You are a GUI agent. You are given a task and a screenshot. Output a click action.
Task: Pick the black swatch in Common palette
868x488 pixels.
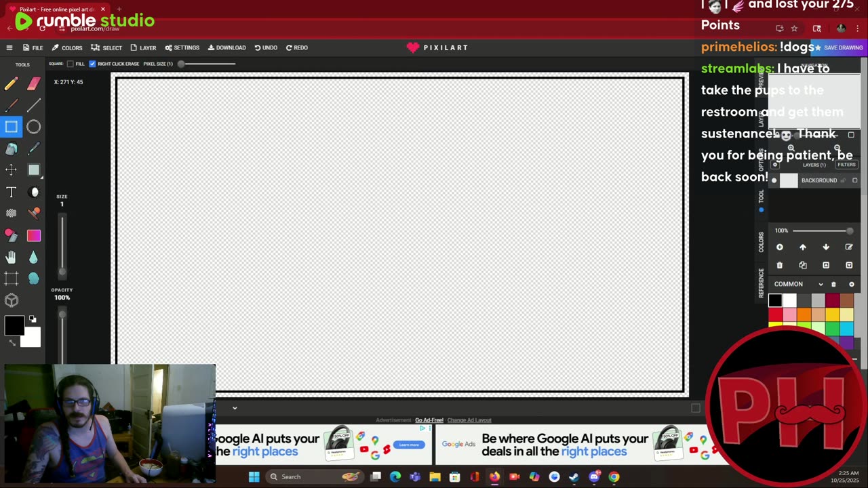[775, 300]
